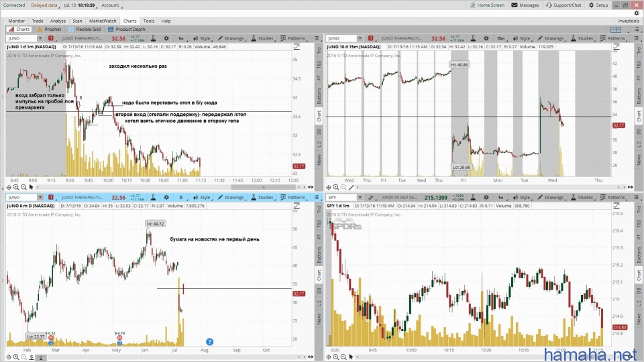Open the D timeframe dropdown on daily chart
This screenshot has width=644, height=362.
coord(182,197)
